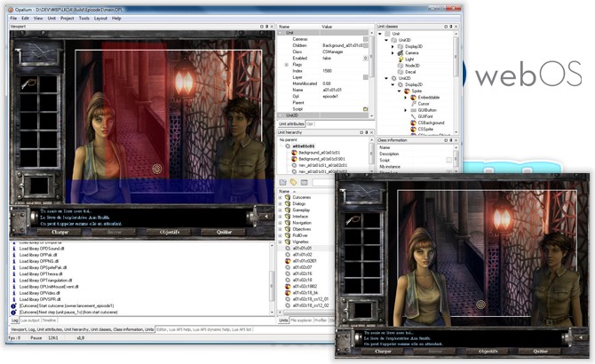The width and height of the screenshot is (595, 364).
Task: Click the Quitter button in the viewport
Action: [224, 232]
